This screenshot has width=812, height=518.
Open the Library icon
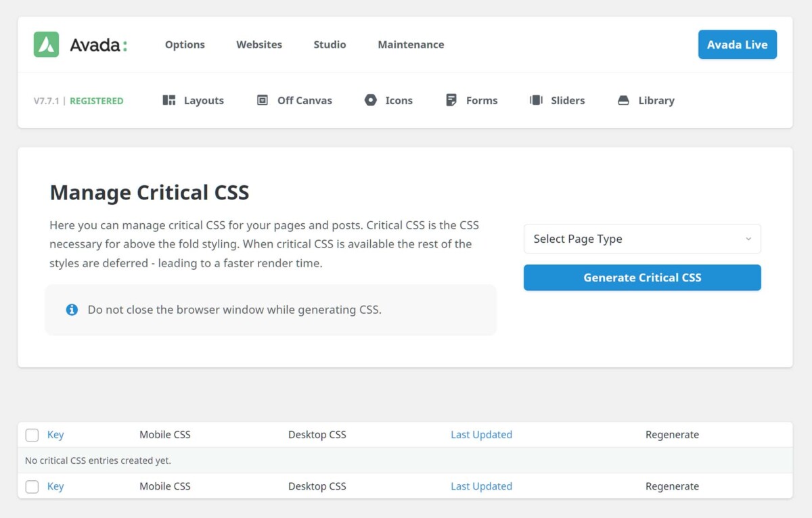click(623, 99)
